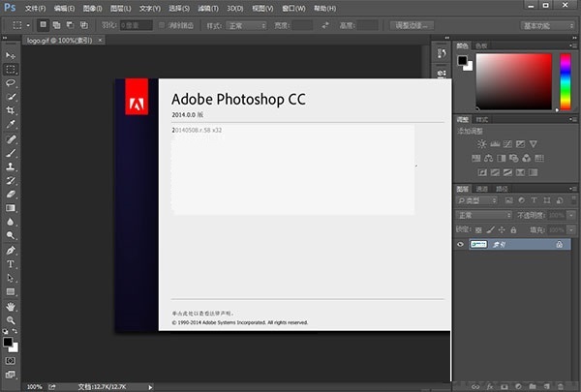Select the Horizontal Type tool
The width and height of the screenshot is (581, 392).
coord(11,264)
